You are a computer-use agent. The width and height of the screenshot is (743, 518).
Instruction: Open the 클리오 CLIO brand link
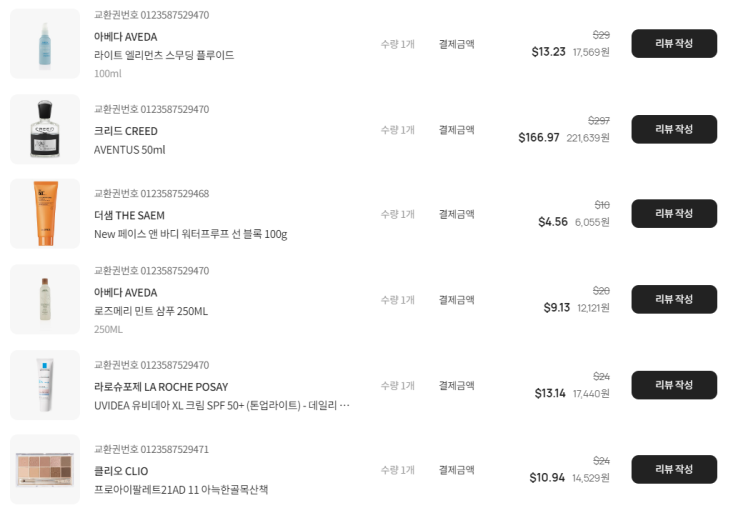click(x=121, y=471)
